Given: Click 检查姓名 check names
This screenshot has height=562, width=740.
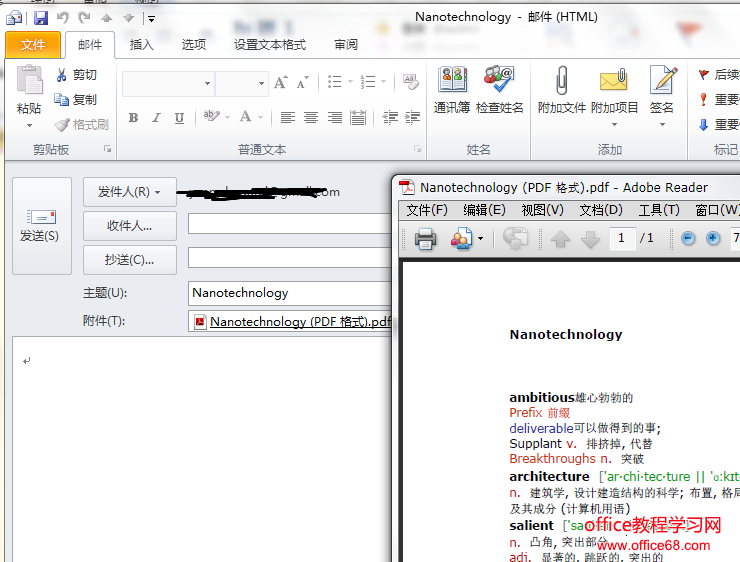Looking at the screenshot, I should coord(500,90).
